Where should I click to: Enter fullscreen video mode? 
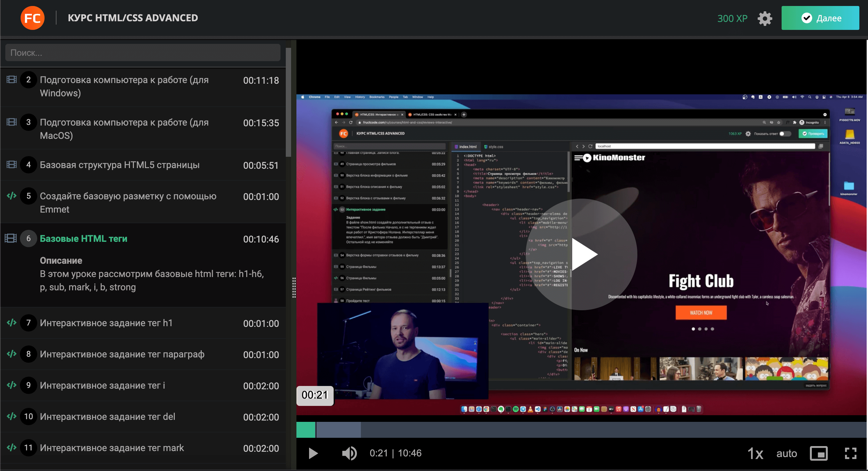click(850, 453)
